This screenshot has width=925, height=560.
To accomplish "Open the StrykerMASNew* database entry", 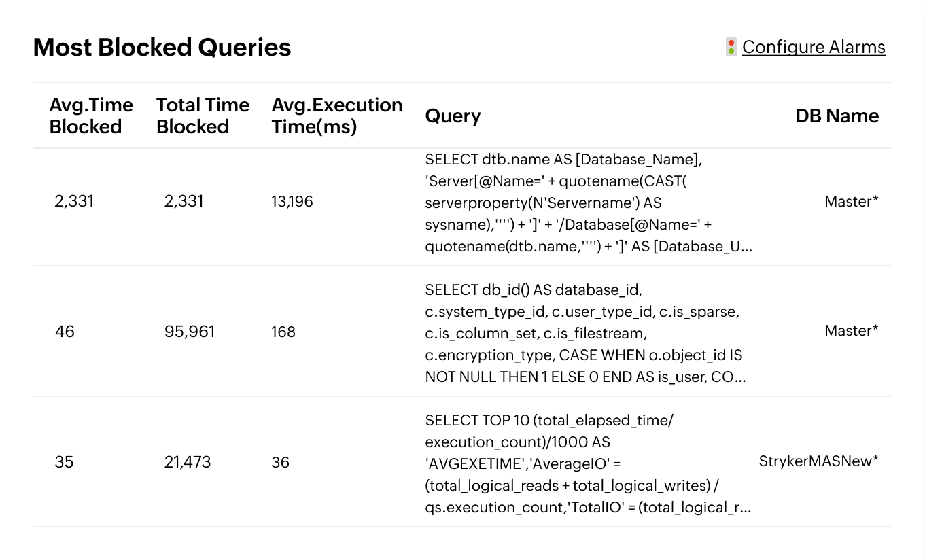I will click(x=818, y=461).
